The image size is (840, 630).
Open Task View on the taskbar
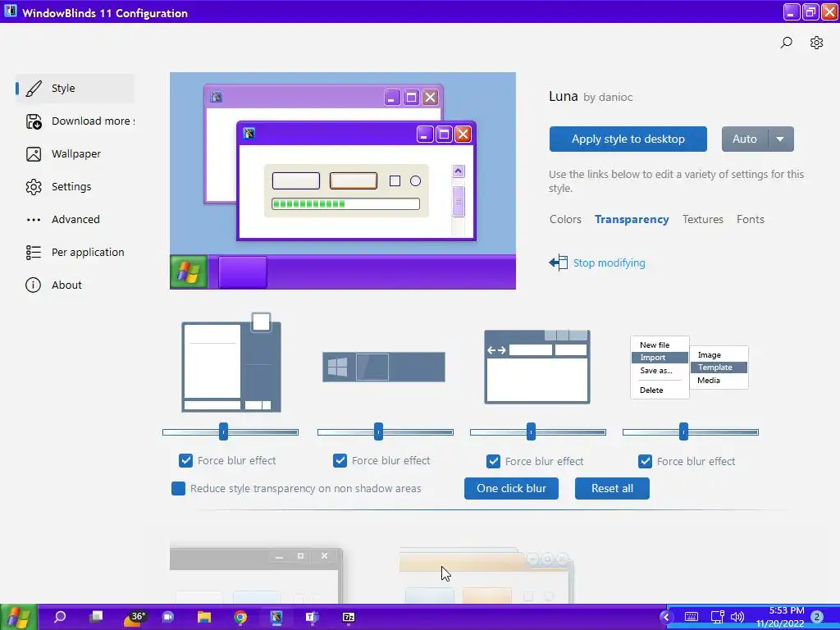97,617
